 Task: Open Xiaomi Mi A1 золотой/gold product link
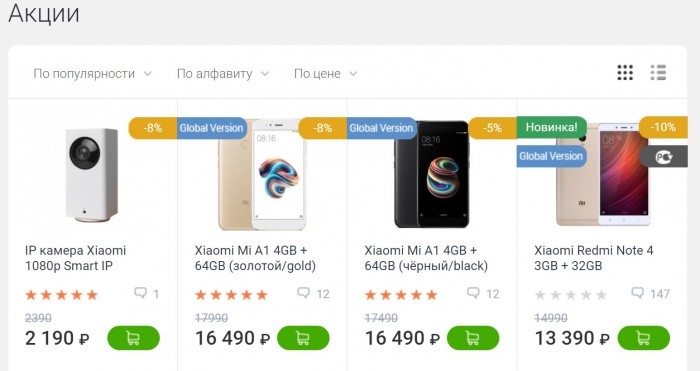coord(255,258)
